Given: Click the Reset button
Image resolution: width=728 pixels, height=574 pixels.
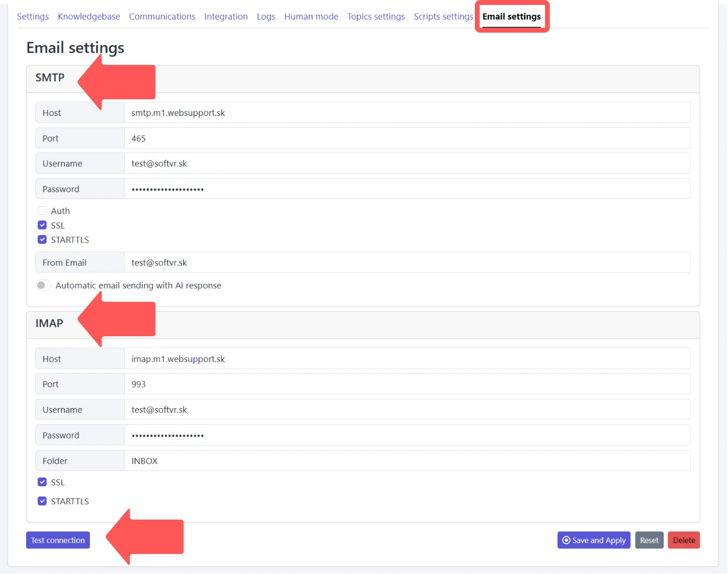Looking at the screenshot, I should (x=649, y=540).
